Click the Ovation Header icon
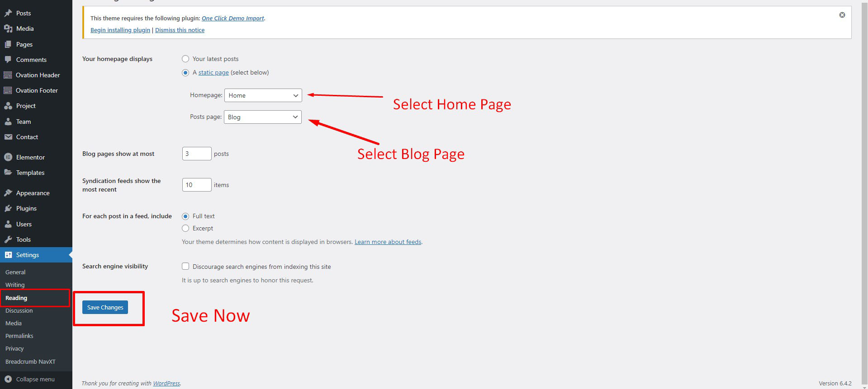Image resolution: width=868 pixels, height=389 pixels. [x=8, y=75]
